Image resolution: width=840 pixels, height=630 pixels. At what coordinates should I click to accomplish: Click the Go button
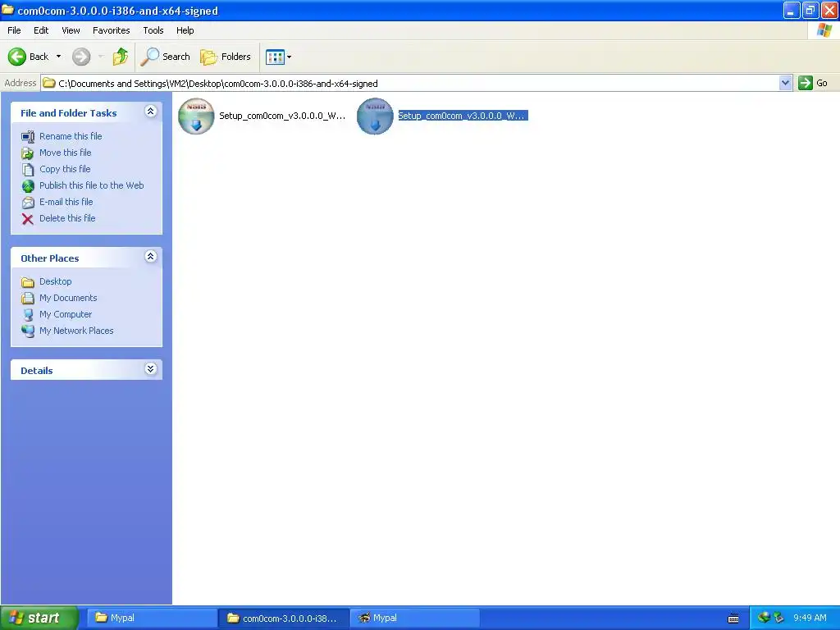813,83
